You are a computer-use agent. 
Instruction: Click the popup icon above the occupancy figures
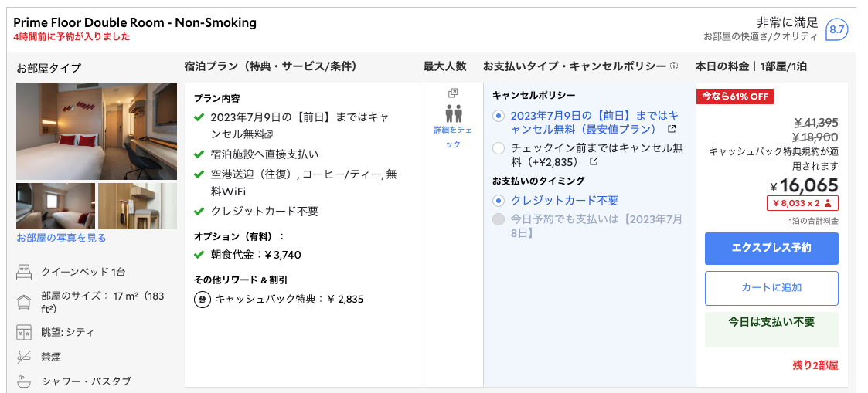click(x=454, y=93)
